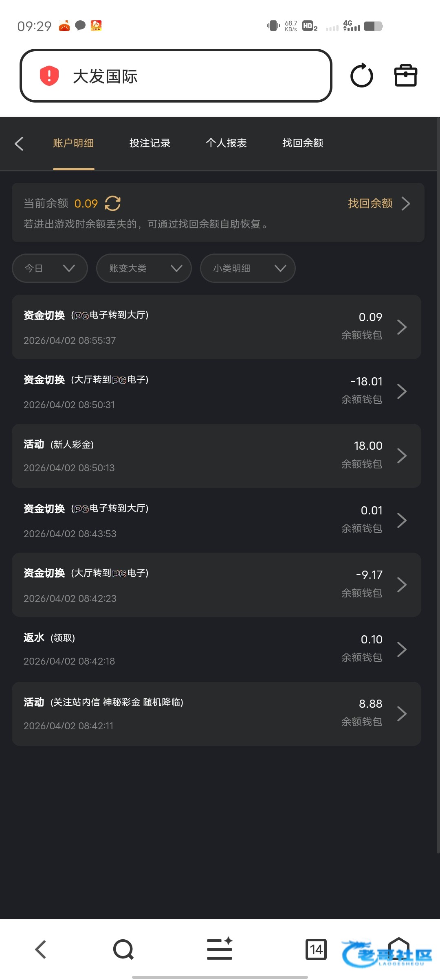Viewport: 440px width, 980px height.
Task: Open the 账变大类 filter dropdown
Action: (144, 268)
